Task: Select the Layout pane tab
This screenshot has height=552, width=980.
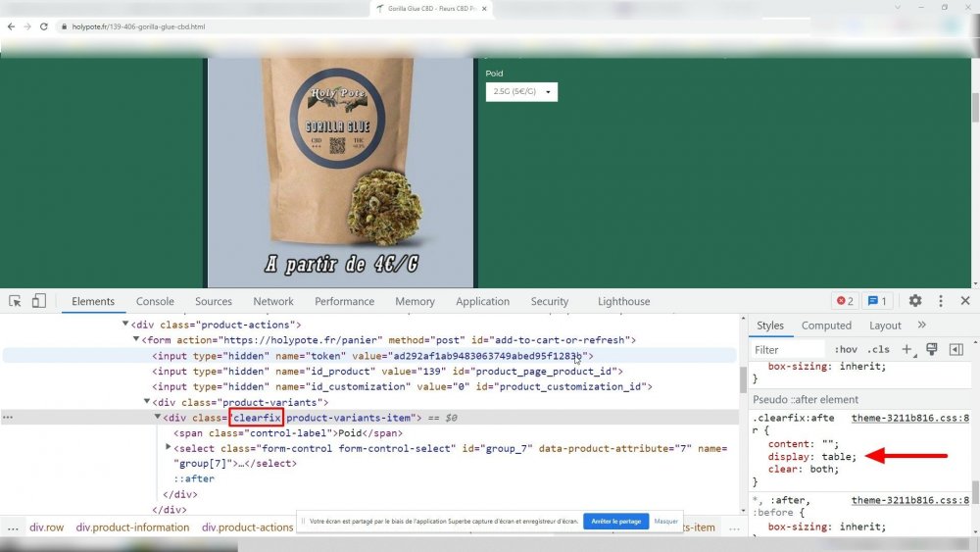Action: [885, 326]
